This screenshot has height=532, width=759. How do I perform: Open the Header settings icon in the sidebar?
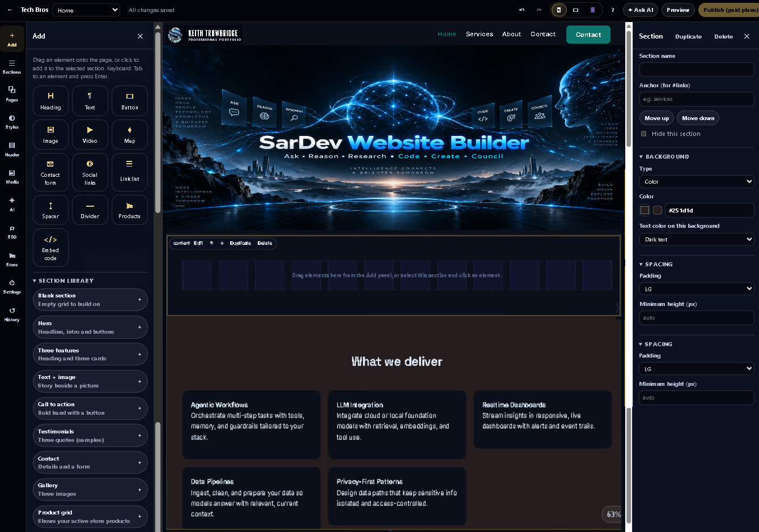(12, 149)
